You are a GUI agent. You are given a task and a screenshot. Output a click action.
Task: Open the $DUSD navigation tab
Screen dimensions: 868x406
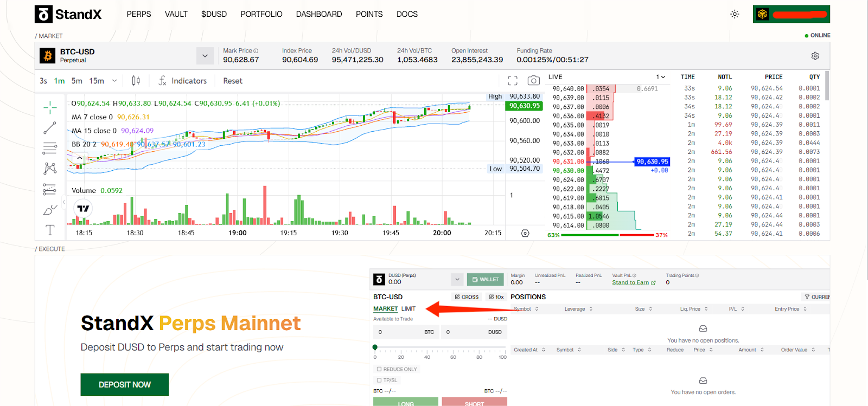[214, 14]
